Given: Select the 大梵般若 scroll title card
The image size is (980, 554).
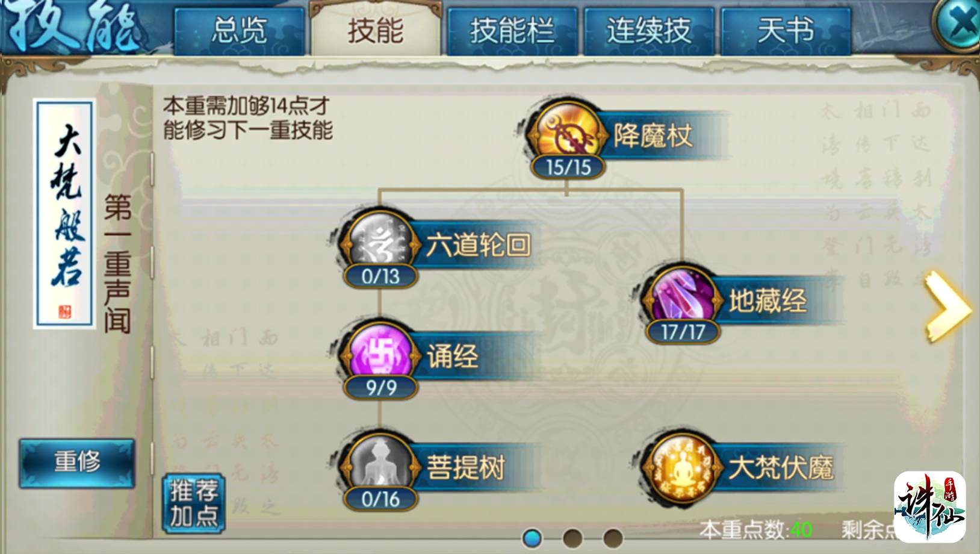Looking at the screenshot, I should coord(64,214).
